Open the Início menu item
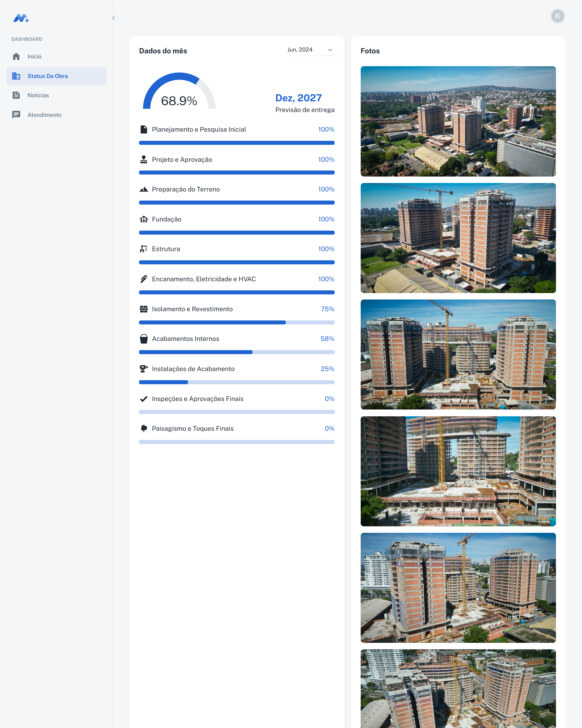 click(x=56, y=56)
